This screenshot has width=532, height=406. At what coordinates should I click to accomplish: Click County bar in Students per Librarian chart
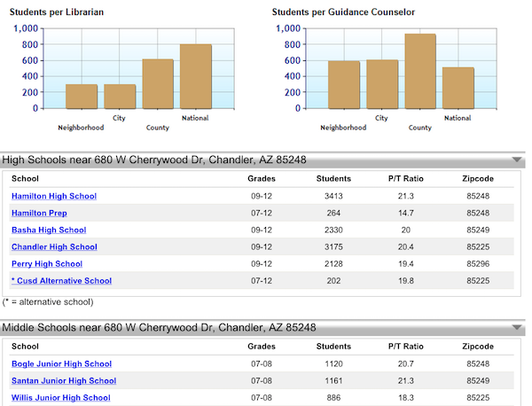[x=158, y=84]
